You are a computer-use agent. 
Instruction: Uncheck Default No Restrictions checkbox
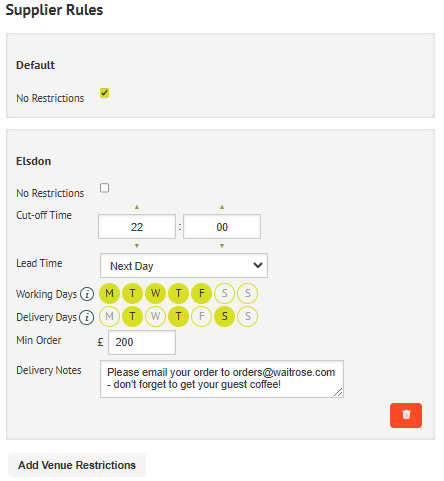104,93
